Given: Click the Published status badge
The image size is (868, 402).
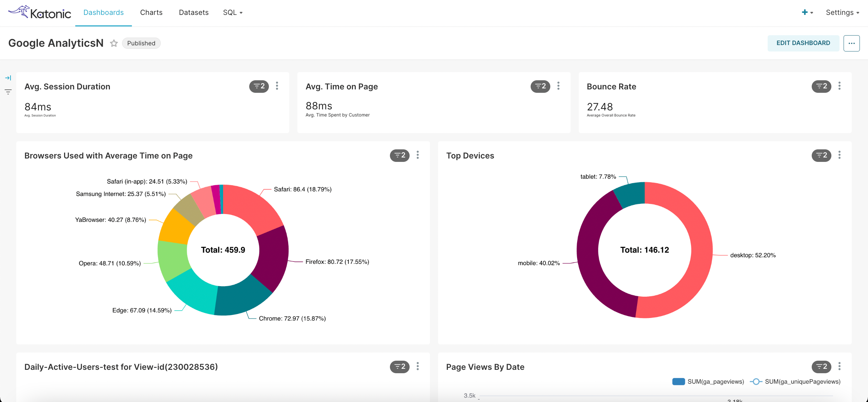Looking at the screenshot, I should pos(141,43).
